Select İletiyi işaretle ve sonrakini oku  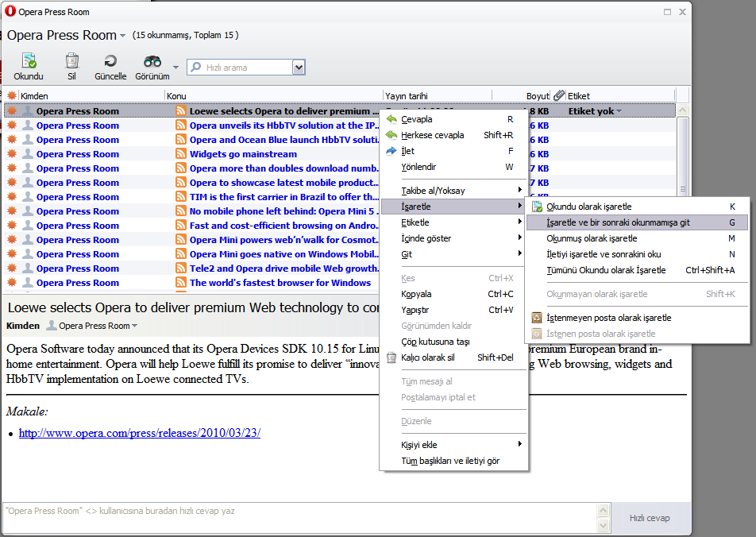[637, 254]
